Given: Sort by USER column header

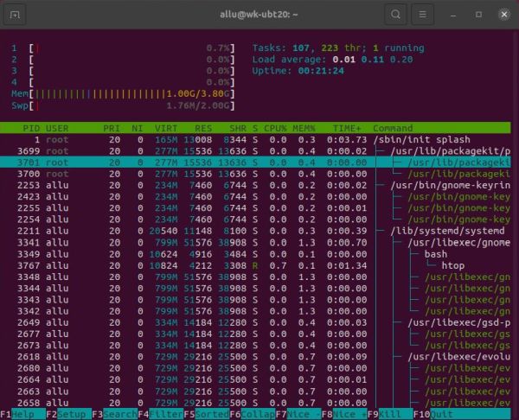Looking at the screenshot, I should [x=57, y=128].
